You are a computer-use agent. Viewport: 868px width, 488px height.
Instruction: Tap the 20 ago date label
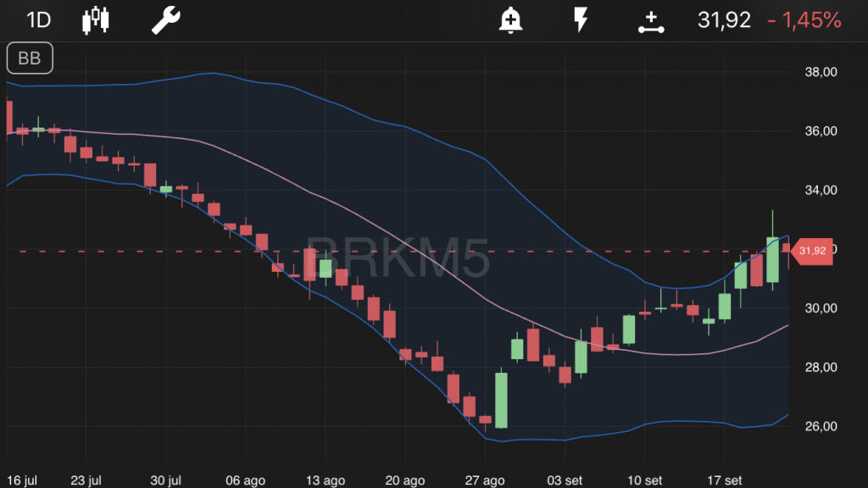pos(405,480)
